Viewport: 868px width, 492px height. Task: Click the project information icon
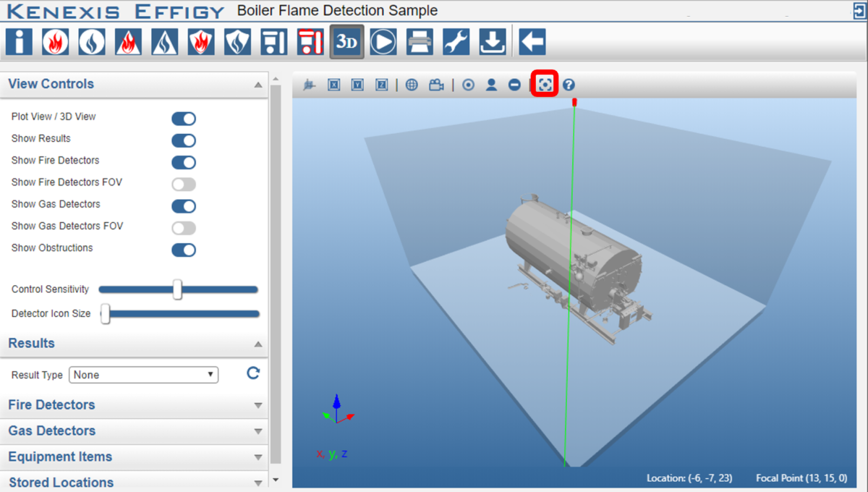point(19,42)
